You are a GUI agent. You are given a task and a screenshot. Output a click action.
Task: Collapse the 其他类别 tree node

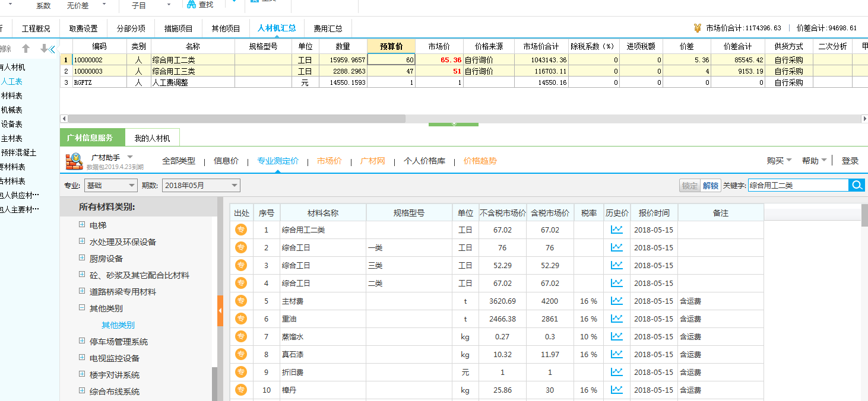[x=82, y=308]
